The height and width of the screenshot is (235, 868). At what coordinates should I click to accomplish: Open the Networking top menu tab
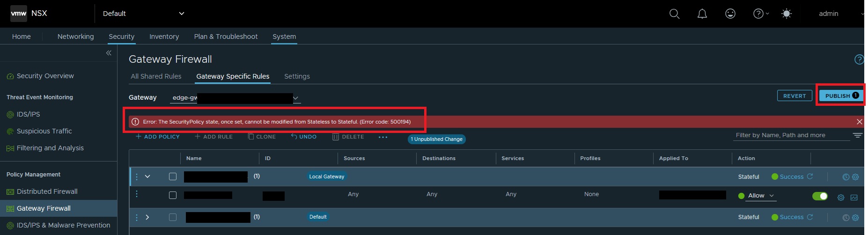[x=75, y=37]
